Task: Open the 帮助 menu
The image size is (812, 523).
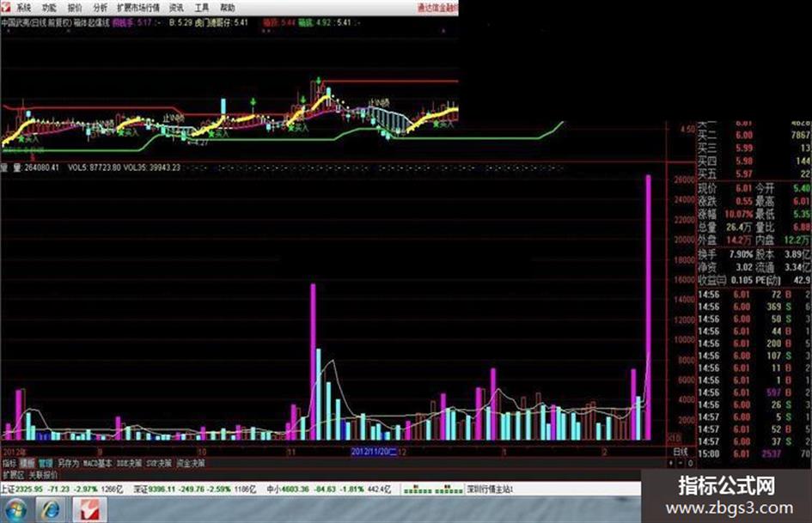Action: point(228,8)
